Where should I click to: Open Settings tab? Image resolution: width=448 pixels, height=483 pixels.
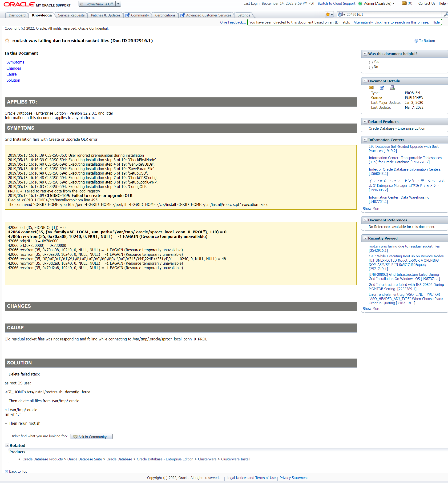click(244, 15)
